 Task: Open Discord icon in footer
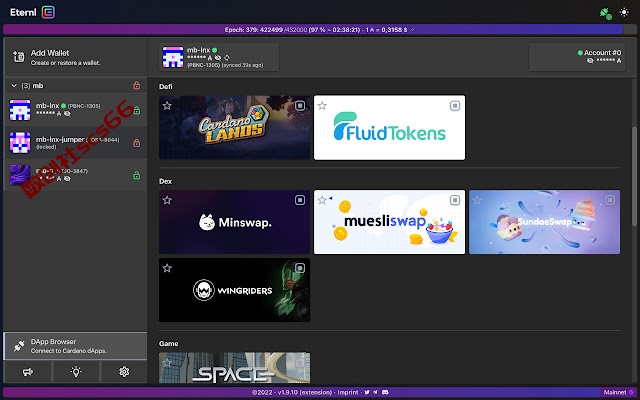click(x=385, y=392)
